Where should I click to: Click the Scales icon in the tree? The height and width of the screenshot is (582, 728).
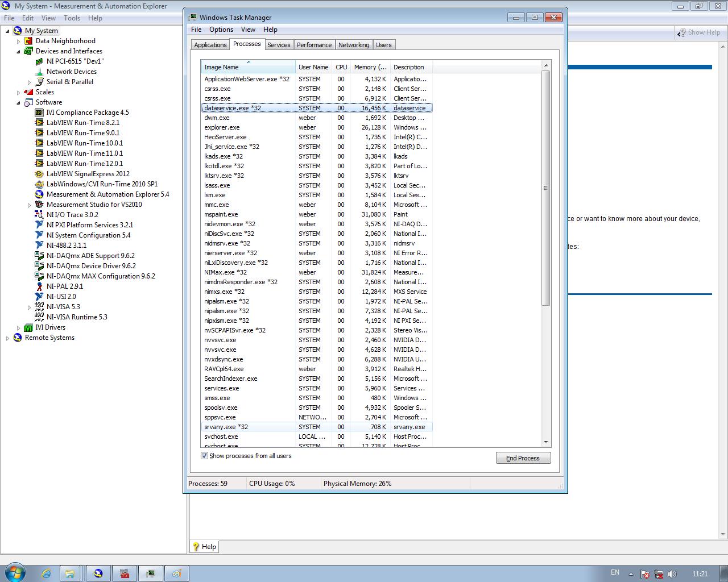pos(28,92)
